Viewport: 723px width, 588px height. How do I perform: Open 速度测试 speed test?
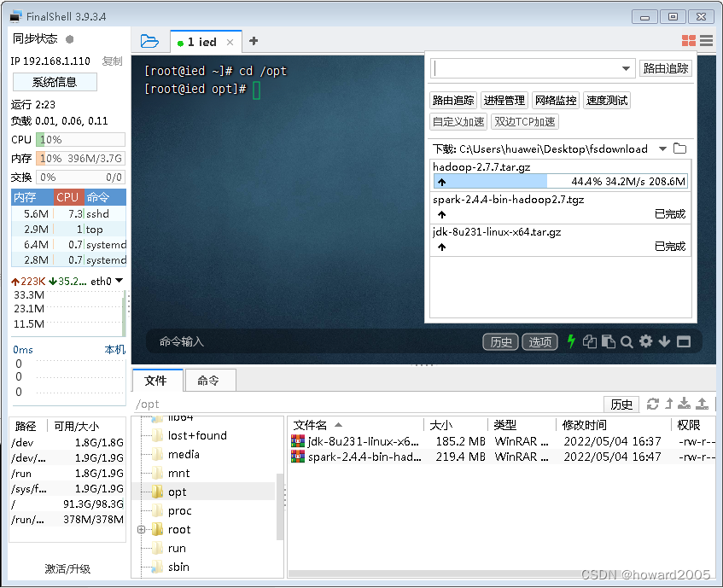607,101
